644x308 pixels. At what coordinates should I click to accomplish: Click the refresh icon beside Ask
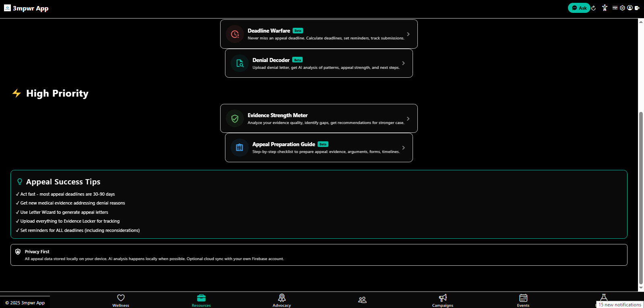[593, 8]
